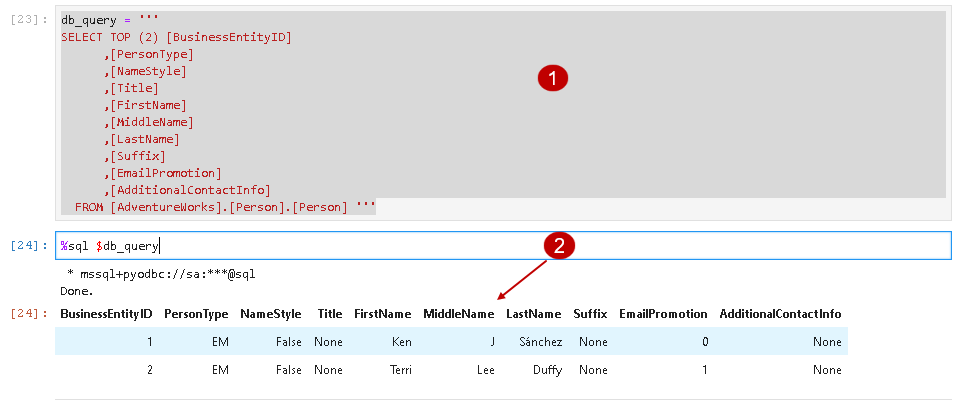Screen dimensions: 964x400
Task: Click the red [24] output prompt
Action: tap(28, 314)
